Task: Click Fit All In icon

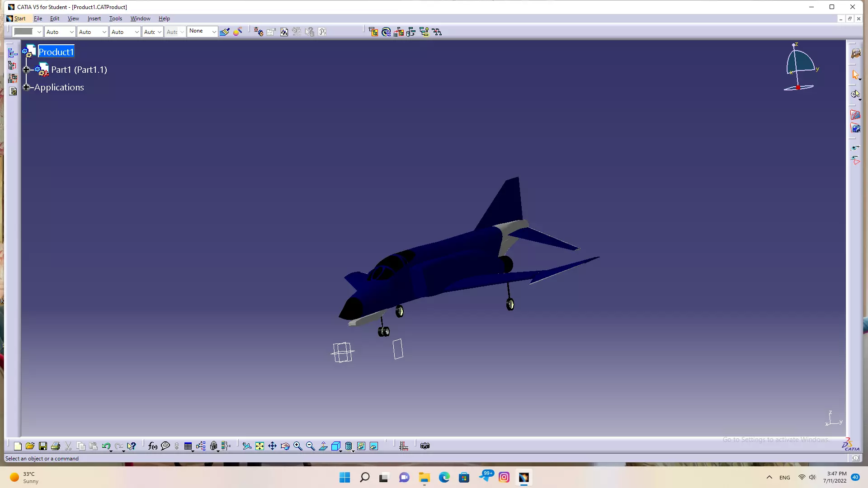Action: coord(259,446)
